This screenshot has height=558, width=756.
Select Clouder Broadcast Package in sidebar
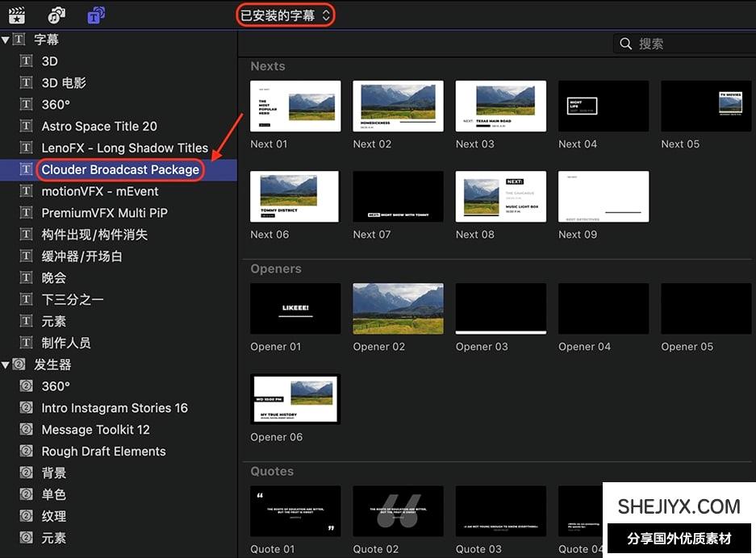[120, 170]
